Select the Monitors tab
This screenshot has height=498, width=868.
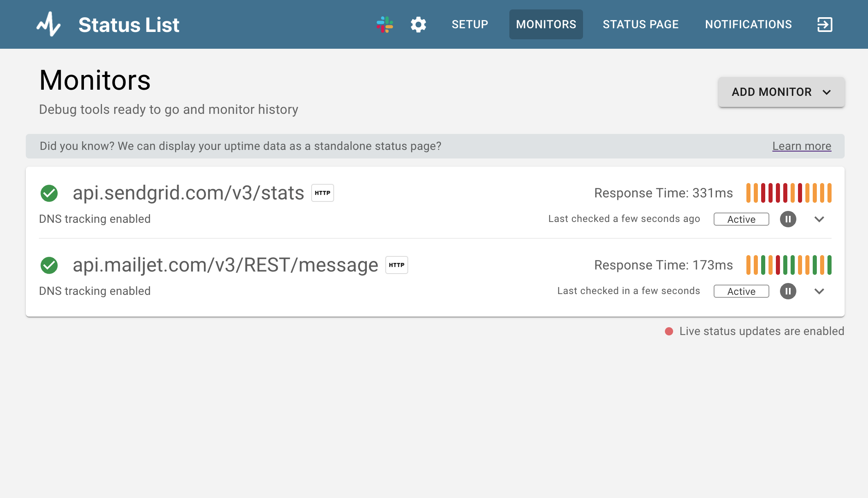pos(546,25)
